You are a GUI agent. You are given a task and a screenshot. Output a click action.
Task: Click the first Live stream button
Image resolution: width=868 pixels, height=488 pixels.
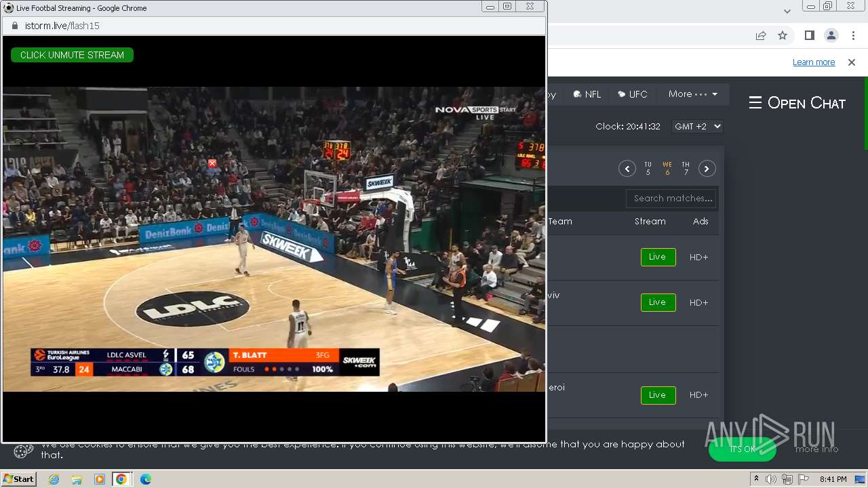(658, 257)
